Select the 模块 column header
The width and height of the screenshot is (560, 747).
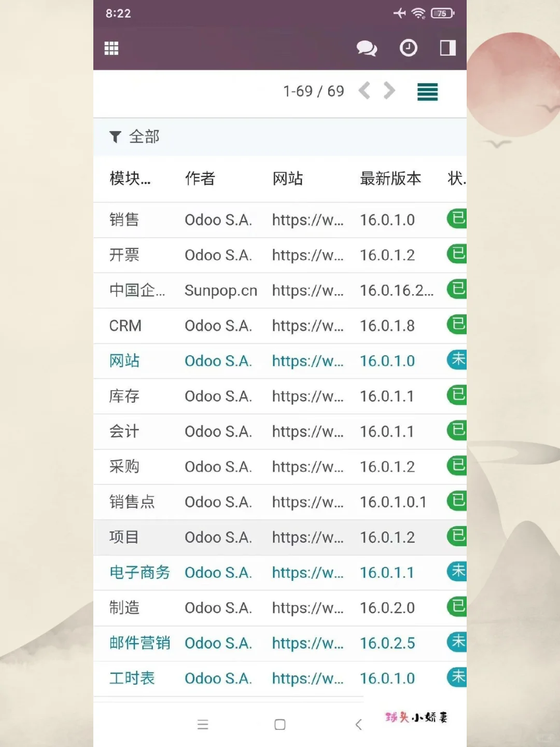pyautogui.click(x=130, y=178)
